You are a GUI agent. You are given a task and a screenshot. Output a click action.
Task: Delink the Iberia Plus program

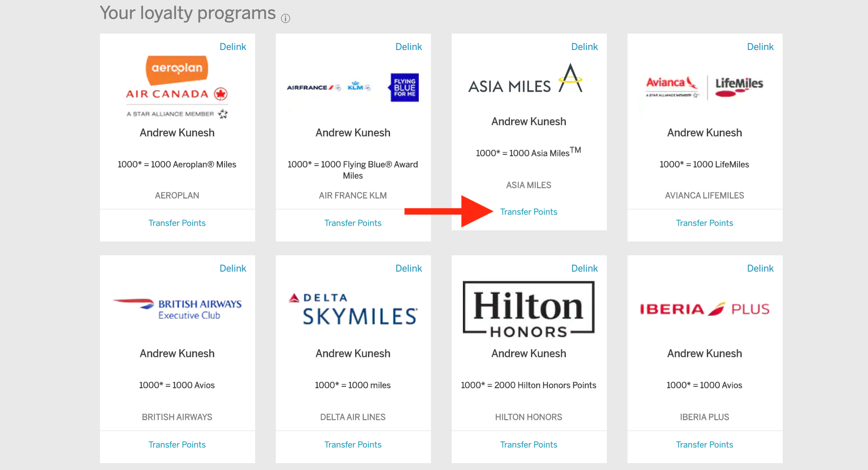tap(760, 268)
